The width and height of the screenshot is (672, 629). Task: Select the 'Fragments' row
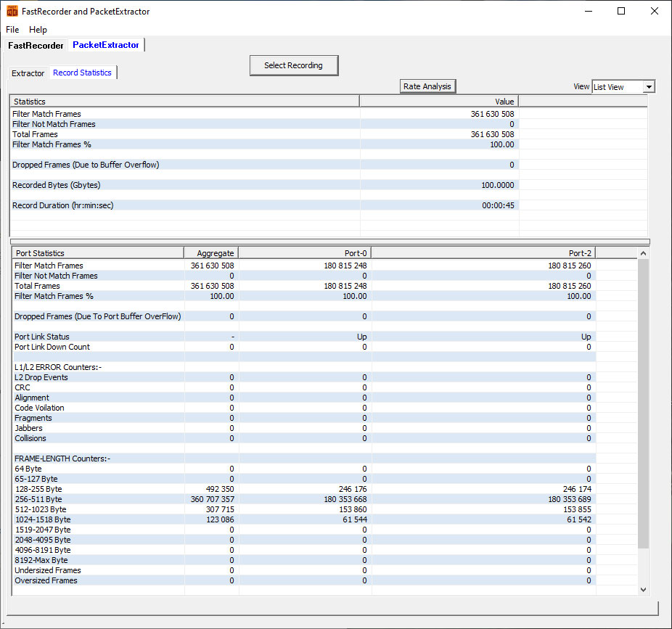(x=304, y=418)
